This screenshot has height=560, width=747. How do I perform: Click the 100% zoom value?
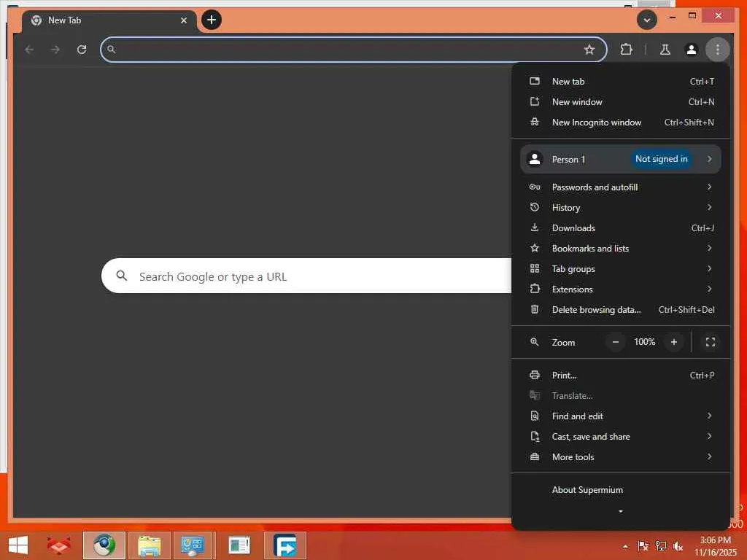click(645, 342)
